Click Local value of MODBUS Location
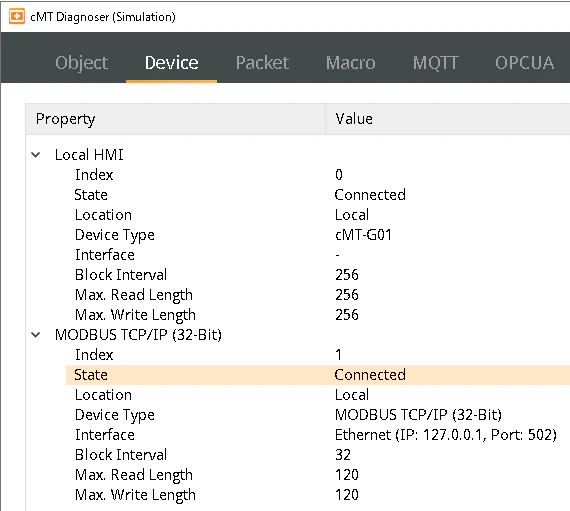Screen dimensions: 570x511 click(352, 395)
